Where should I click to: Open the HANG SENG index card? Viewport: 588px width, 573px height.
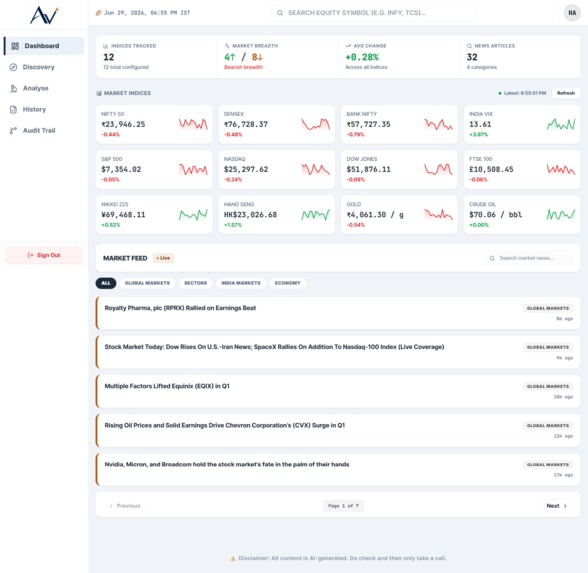pyautogui.click(x=277, y=215)
